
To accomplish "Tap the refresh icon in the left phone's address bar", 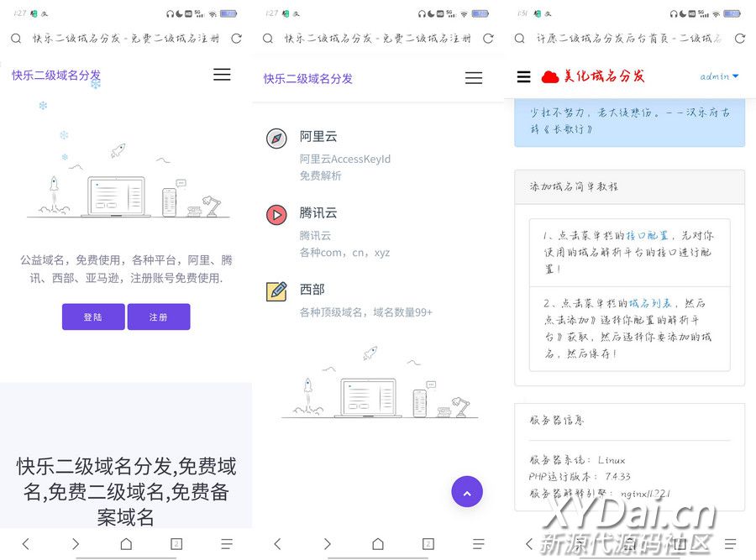I will click(236, 38).
